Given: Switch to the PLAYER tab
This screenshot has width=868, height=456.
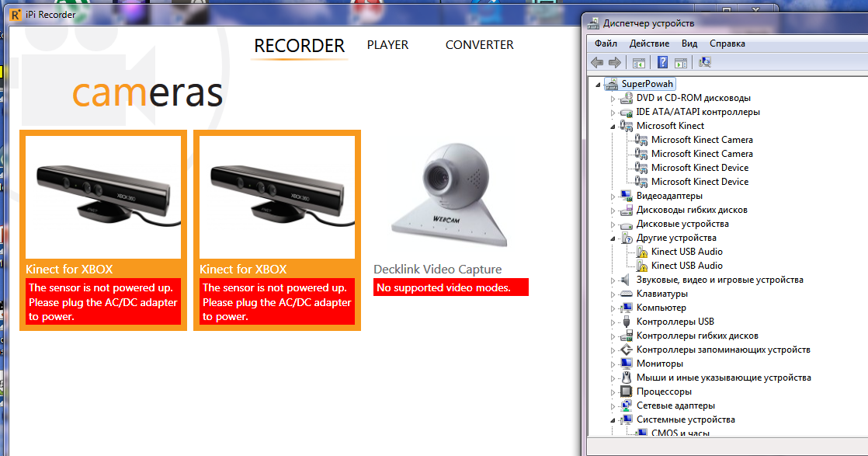Looking at the screenshot, I should click(387, 45).
